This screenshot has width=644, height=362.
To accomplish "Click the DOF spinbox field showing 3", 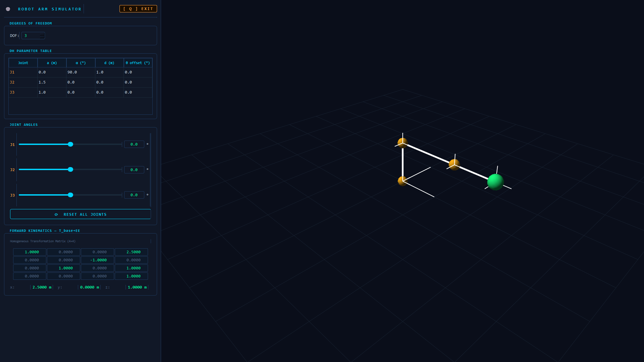I will pos(33,36).
